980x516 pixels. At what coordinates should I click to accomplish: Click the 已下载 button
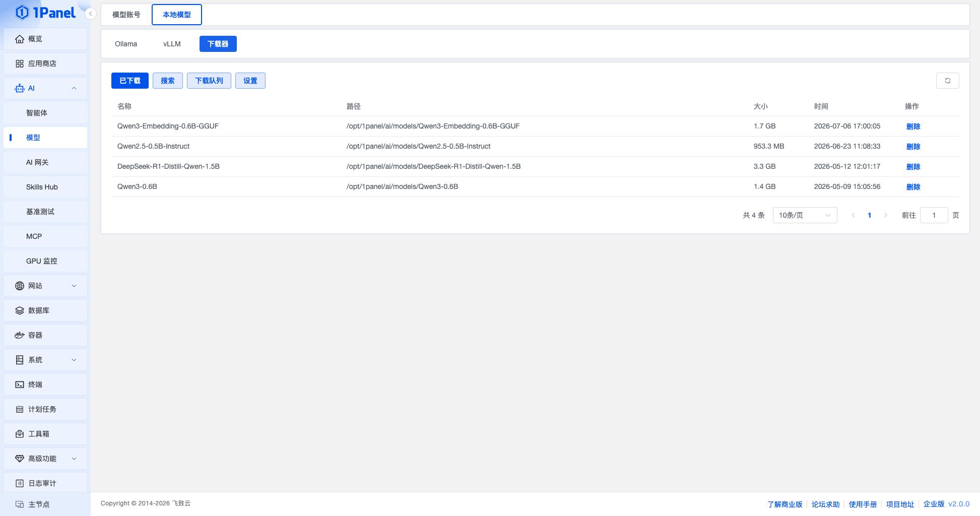(130, 81)
